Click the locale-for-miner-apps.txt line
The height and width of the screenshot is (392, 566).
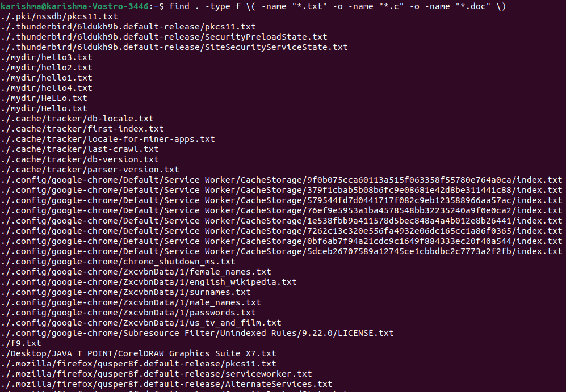pos(107,139)
